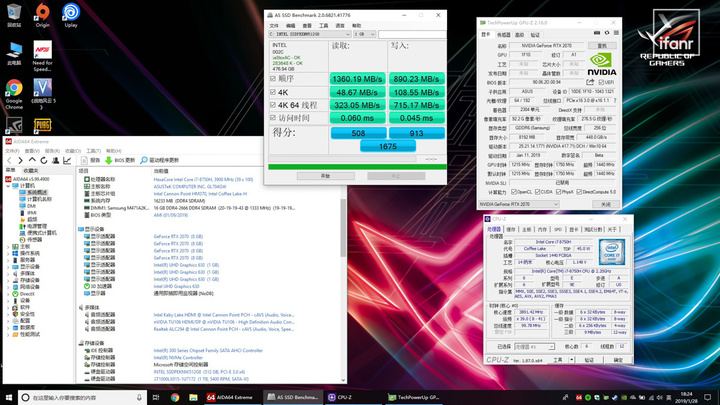Click Intel Core i7 logo in CPU-Z
This screenshot has height=405, width=720.
pos(612,252)
